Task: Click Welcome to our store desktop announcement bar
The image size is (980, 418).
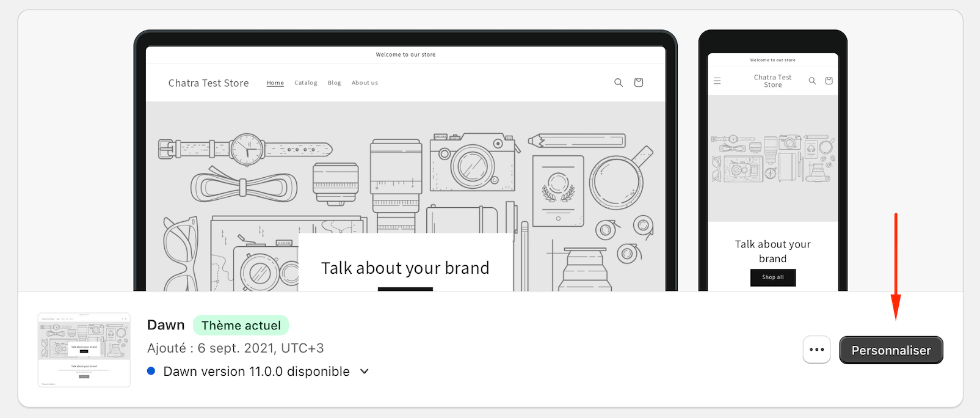Action: coord(405,54)
